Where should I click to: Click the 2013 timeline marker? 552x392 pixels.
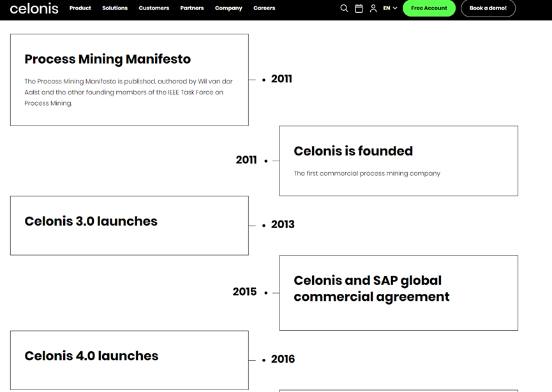pyautogui.click(x=264, y=225)
